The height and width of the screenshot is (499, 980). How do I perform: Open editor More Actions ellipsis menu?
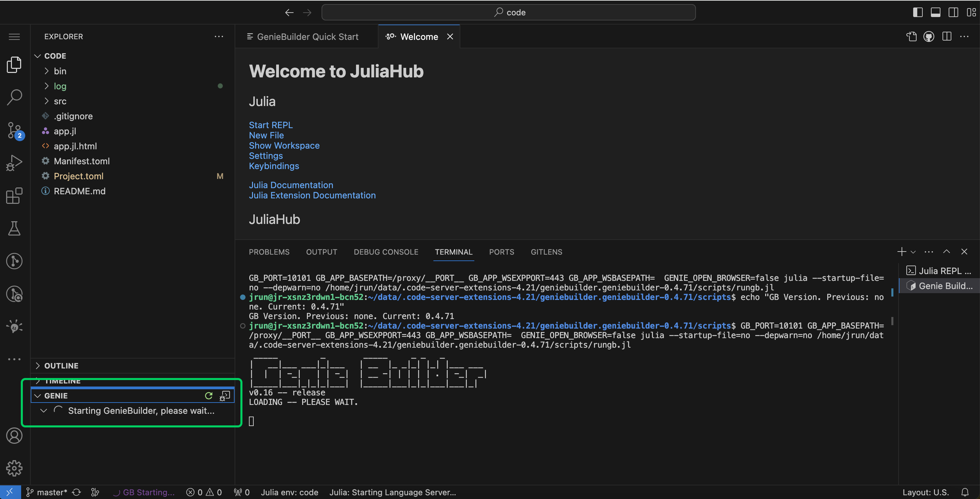pyautogui.click(x=964, y=36)
